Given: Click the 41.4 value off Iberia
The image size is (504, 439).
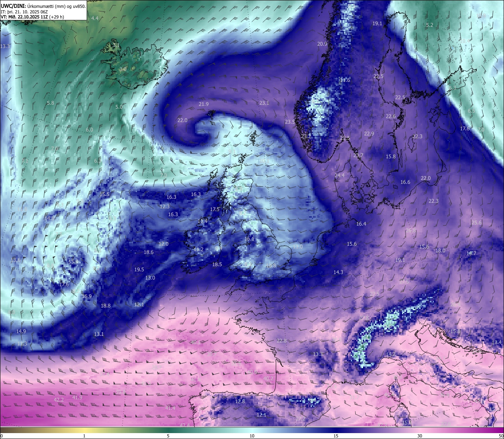Looking at the screenshot, I should pos(170,408).
